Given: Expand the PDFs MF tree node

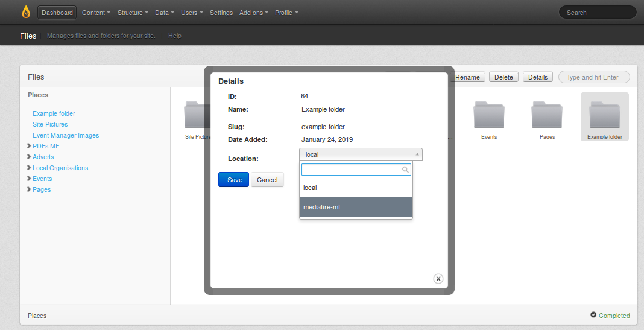Looking at the screenshot, I should pyautogui.click(x=29, y=146).
